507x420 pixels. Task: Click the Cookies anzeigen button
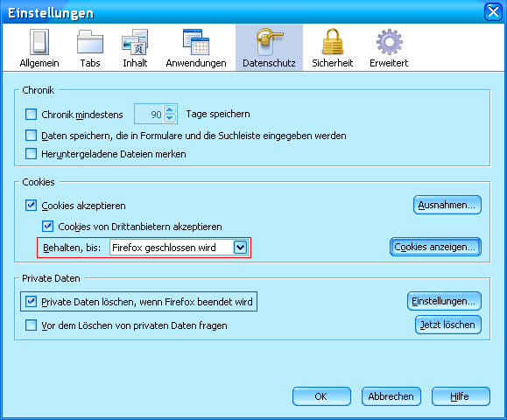tap(435, 247)
